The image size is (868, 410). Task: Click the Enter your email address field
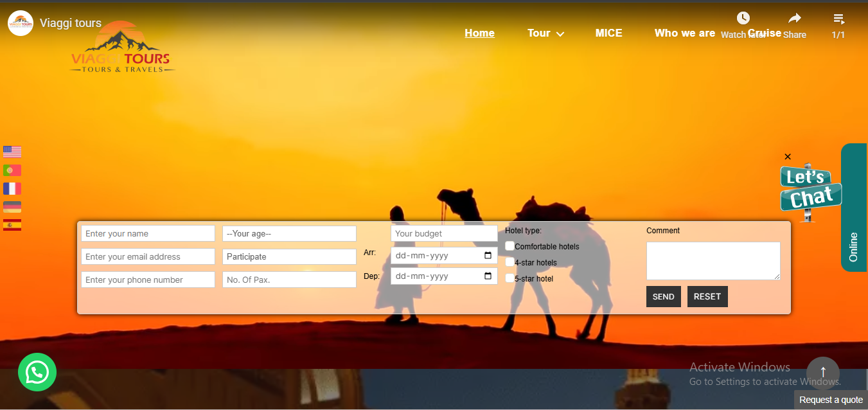tap(148, 257)
